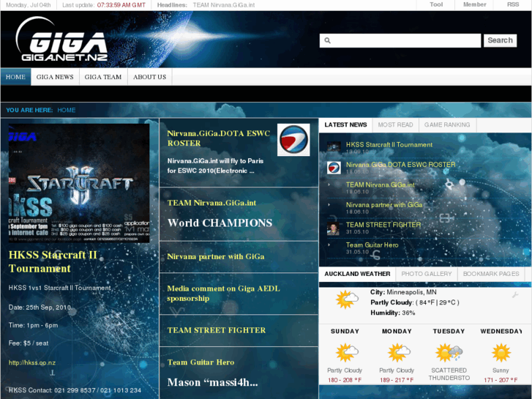The height and width of the screenshot is (399, 532).
Task: Click the Search button
Action: point(500,40)
